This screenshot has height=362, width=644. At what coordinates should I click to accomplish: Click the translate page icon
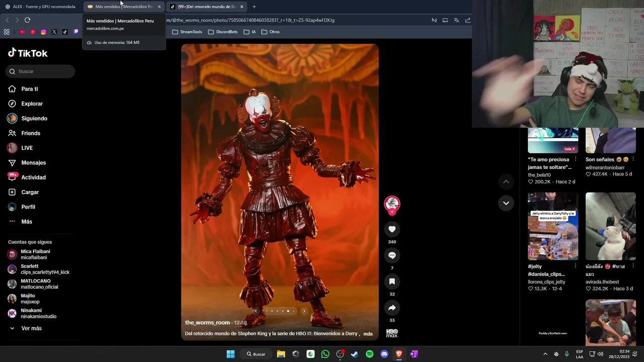456,20
